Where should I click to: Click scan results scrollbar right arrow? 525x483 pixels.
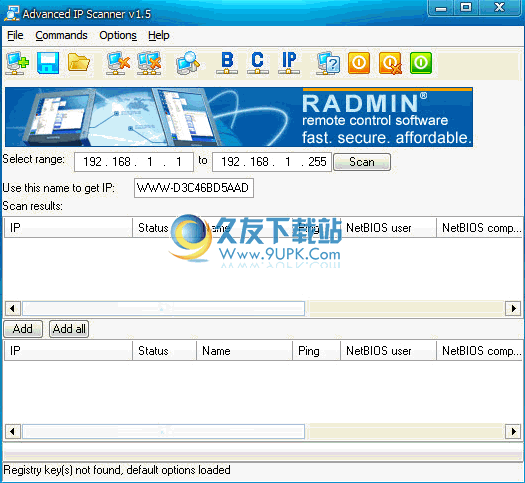513,308
